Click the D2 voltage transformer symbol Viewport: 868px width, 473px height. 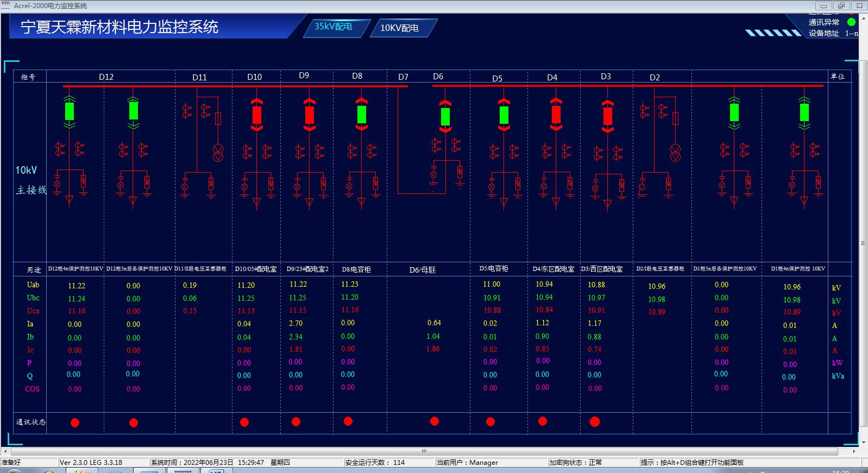tap(675, 153)
